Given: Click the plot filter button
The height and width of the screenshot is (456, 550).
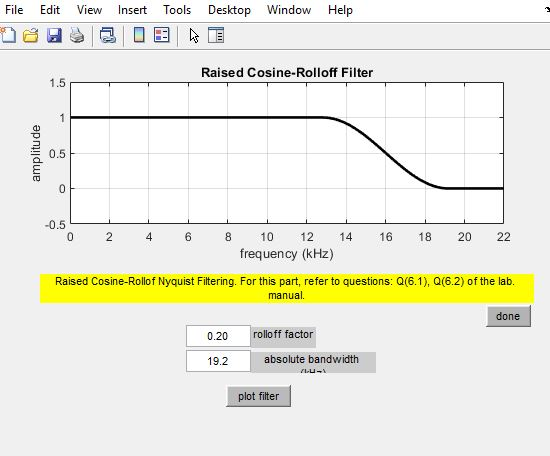Looking at the screenshot, I should pos(259,396).
